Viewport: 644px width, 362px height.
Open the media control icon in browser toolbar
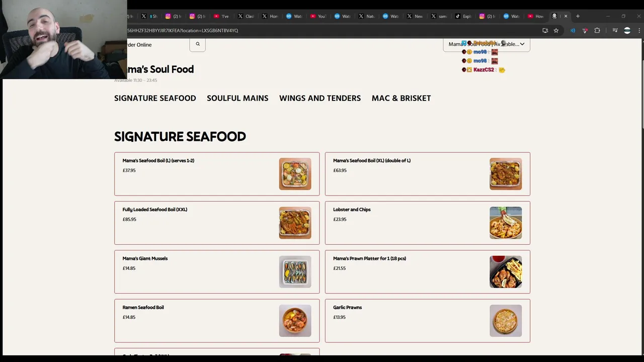coord(615,30)
